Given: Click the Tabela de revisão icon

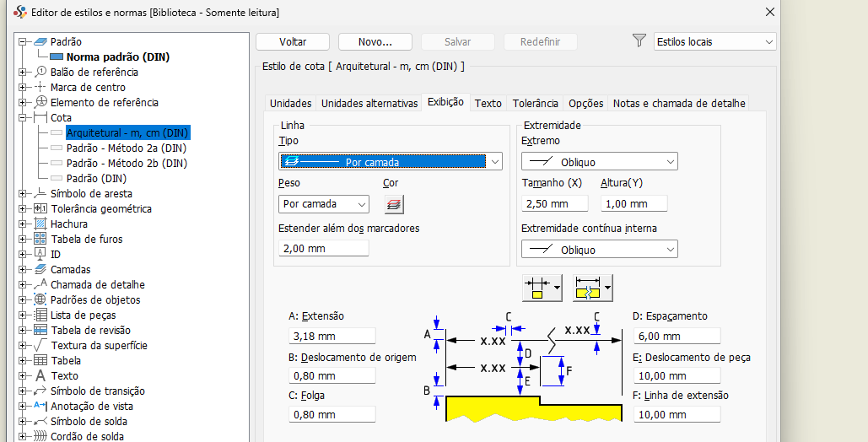Looking at the screenshot, I should [40, 330].
